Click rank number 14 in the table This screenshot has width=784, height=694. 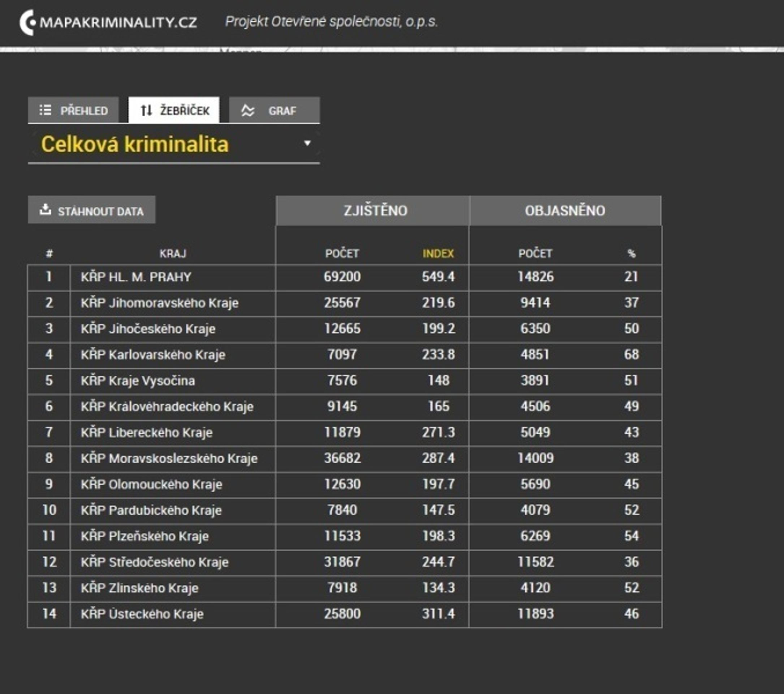tap(49, 614)
